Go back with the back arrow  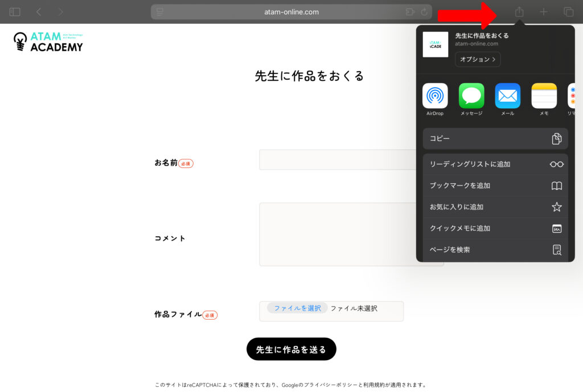[x=39, y=12]
